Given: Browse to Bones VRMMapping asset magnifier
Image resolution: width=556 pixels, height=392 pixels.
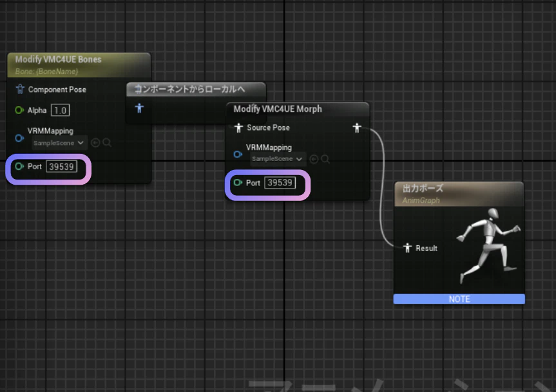Looking at the screenshot, I should [107, 143].
